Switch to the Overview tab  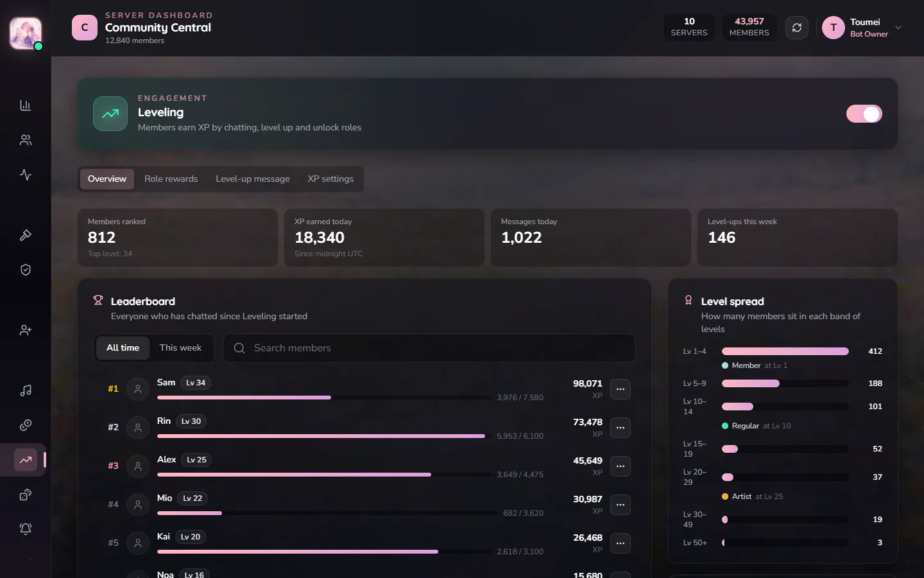point(107,179)
